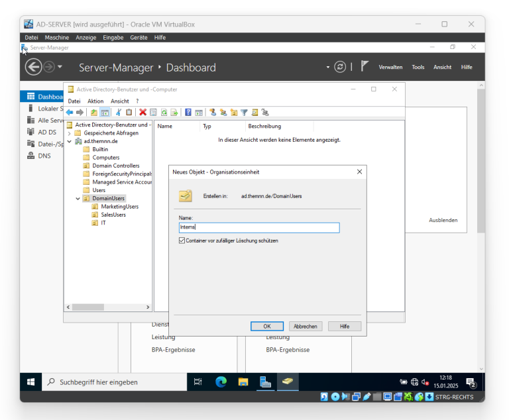This screenshot has width=509, height=420.
Task: Select the SalesUsers organizational unit
Action: 113,215
